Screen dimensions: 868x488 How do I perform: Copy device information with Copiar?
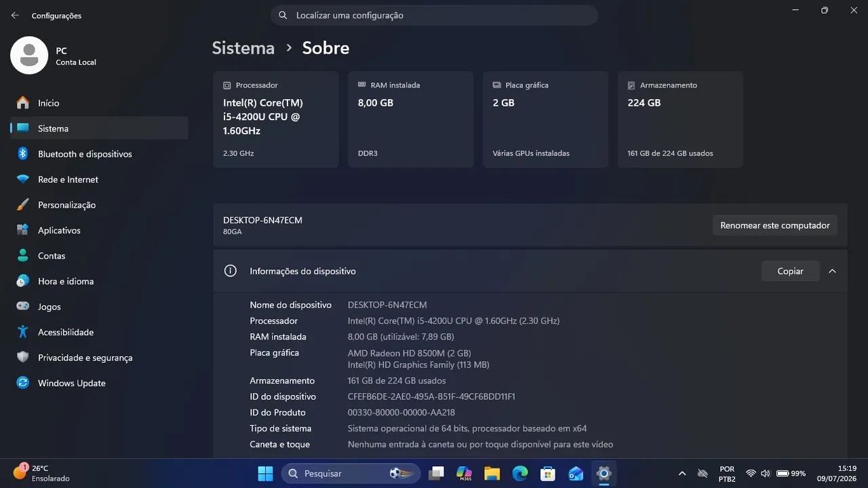[790, 271]
